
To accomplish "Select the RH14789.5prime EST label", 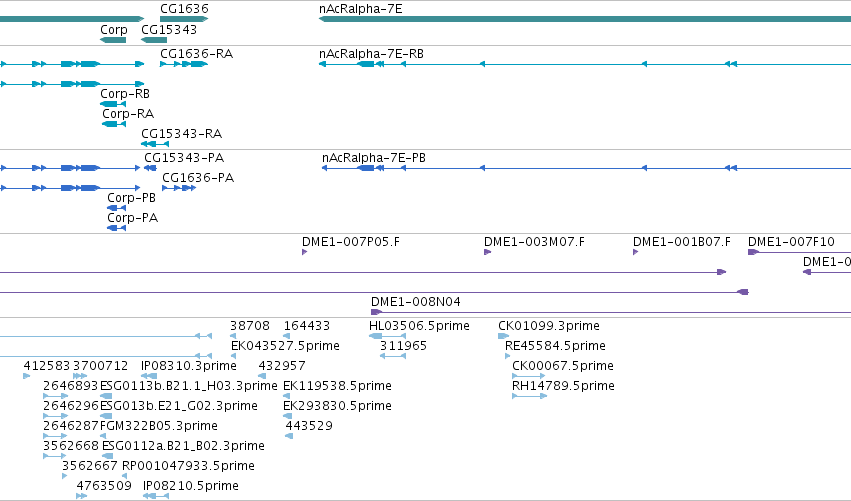I will tap(563, 386).
